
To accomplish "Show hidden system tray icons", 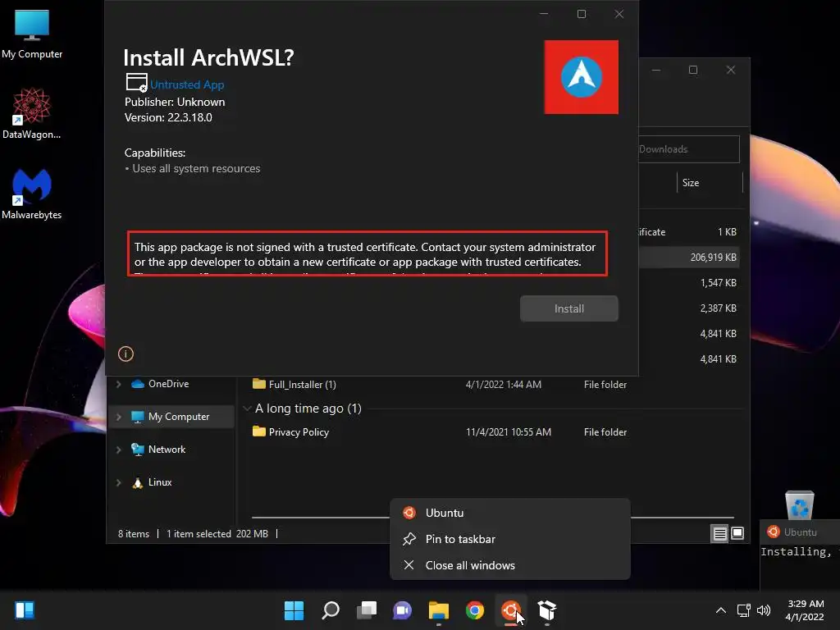I will (x=721, y=610).
